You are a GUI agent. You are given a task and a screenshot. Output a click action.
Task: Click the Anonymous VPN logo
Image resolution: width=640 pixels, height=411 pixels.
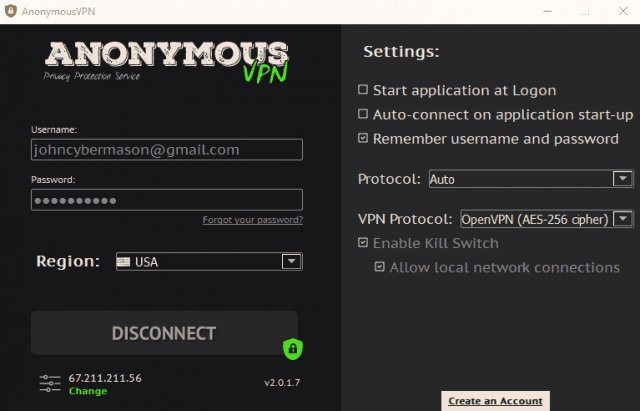167,62
